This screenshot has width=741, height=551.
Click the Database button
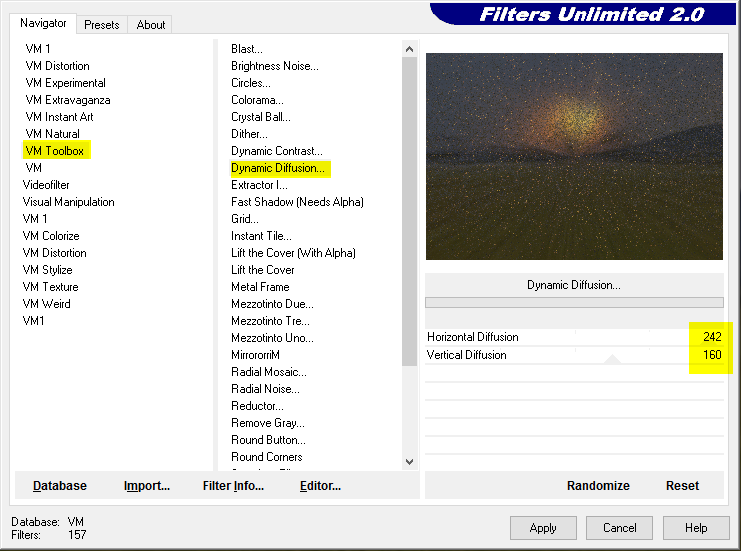click(60, 486)
